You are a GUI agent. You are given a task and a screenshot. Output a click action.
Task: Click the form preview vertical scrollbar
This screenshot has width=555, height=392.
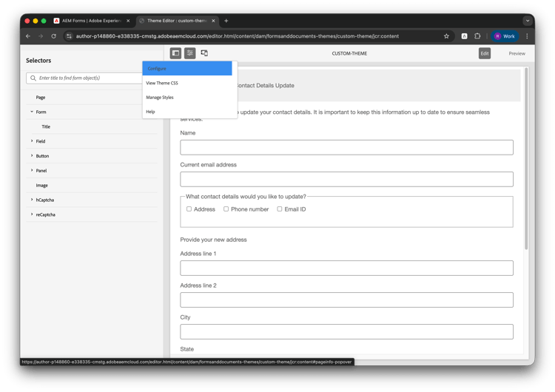(526, 158)
